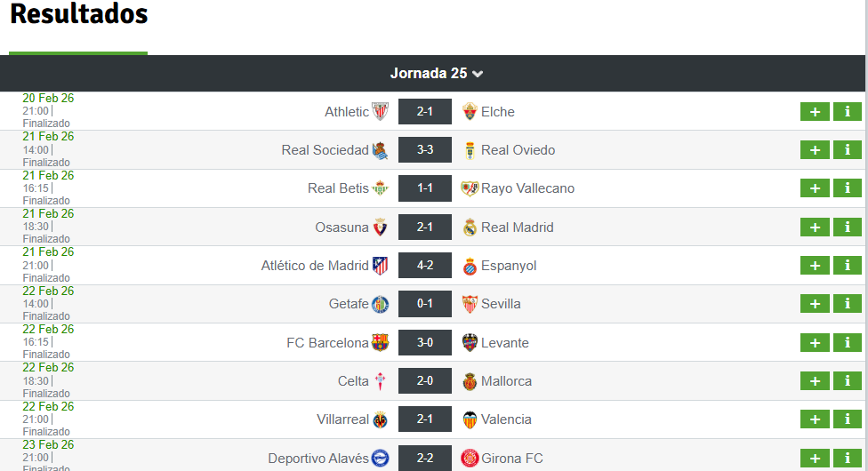The width and height of the screenshot is (868, 471).
Task: Open the Deportivo Alavés team link
Action: (318, 459)
